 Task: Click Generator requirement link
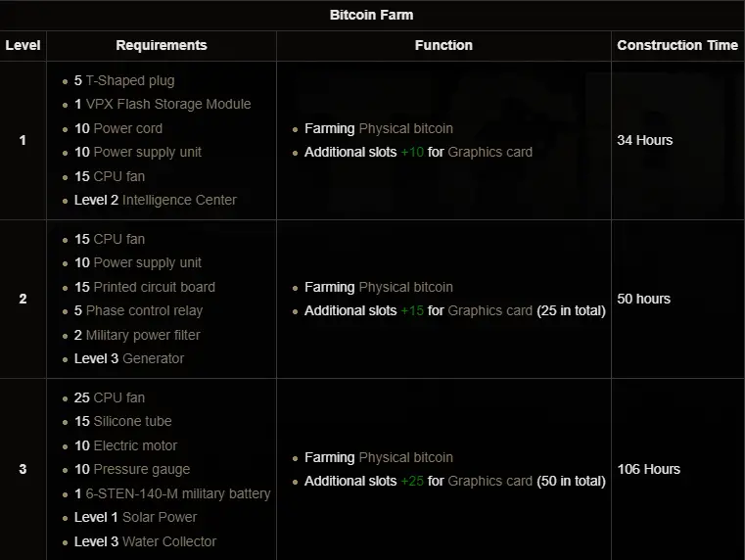click(153, 358)
